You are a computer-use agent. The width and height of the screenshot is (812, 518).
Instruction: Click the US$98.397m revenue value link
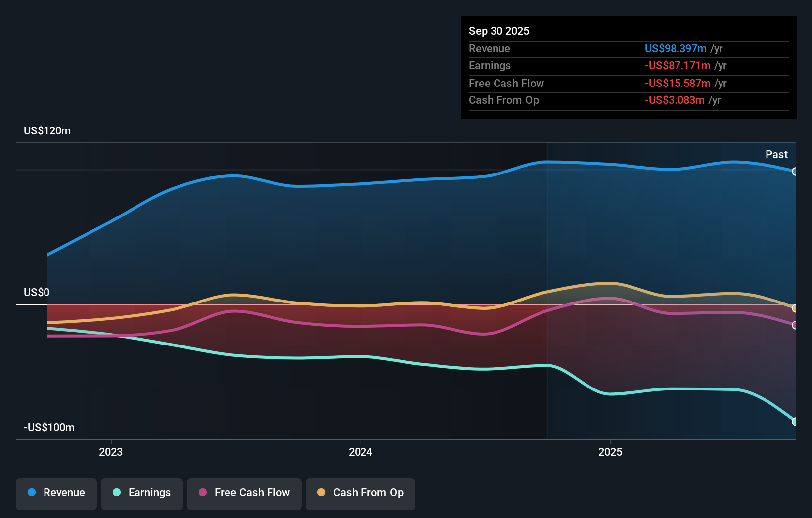click(675, 49)
